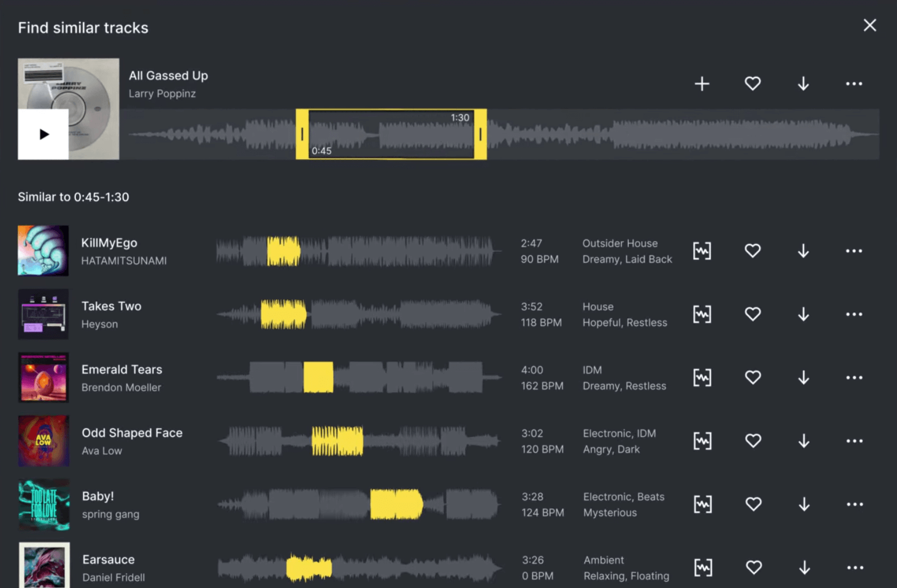897x588 pixels.
Task: Download the All Gassed Up track
Action: point(803,84)
